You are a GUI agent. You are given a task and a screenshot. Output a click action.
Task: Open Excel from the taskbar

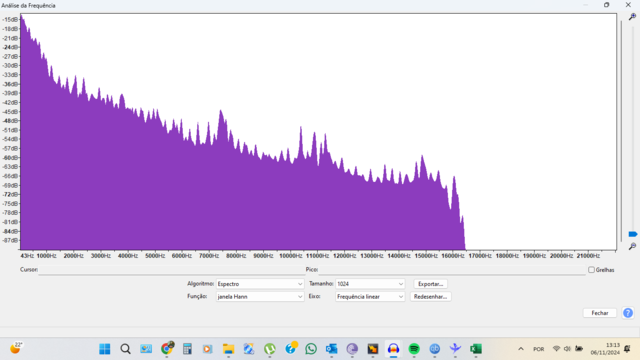pos(476,349)
